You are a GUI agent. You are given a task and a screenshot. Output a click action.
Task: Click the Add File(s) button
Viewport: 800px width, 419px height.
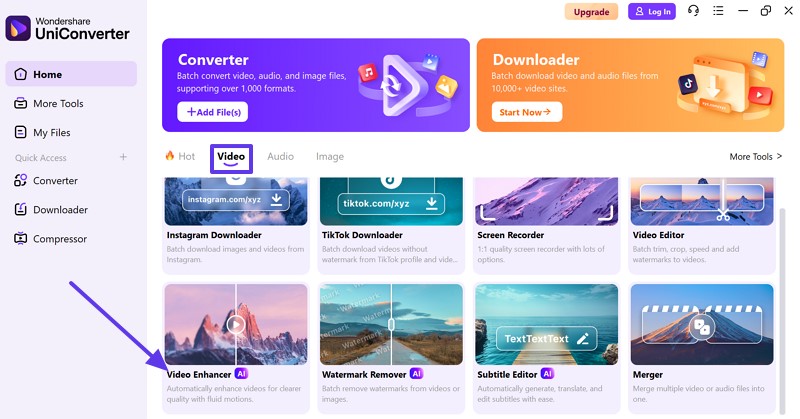213,112
